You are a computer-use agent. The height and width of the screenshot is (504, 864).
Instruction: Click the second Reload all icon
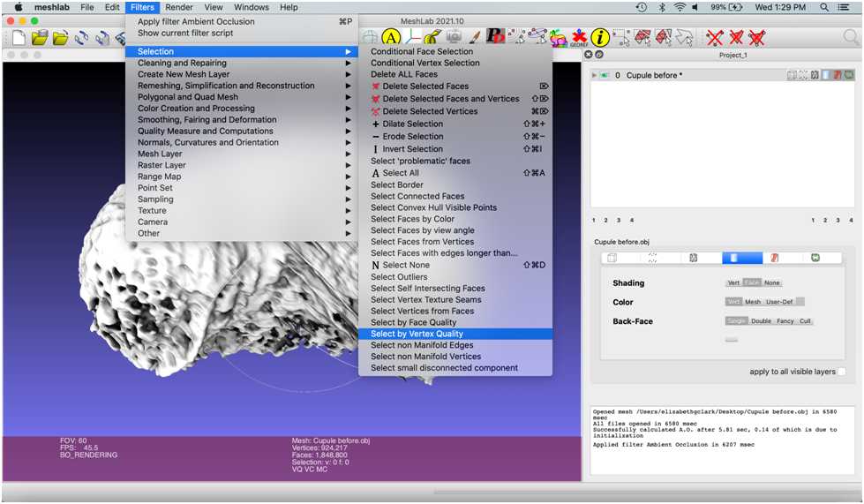(102, 37)
